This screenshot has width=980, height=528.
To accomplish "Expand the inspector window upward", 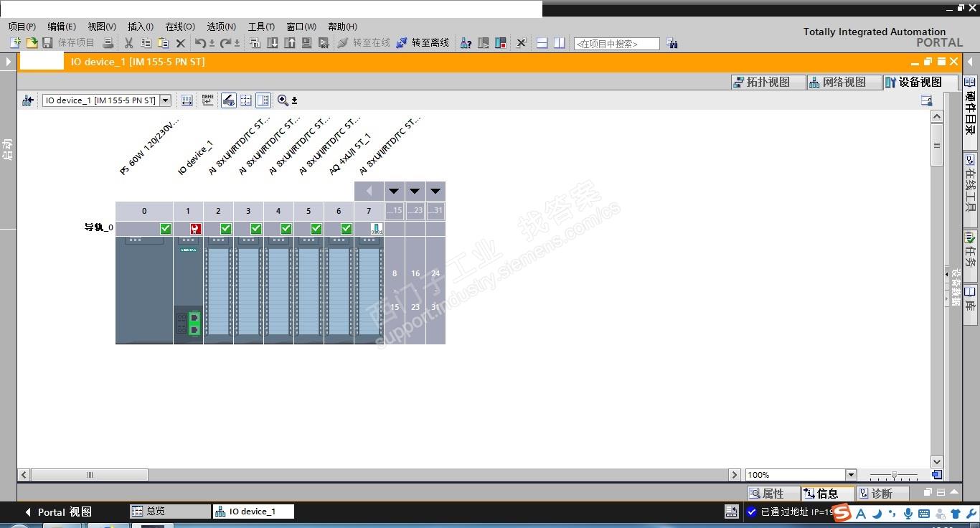I will tap(954, 492).
